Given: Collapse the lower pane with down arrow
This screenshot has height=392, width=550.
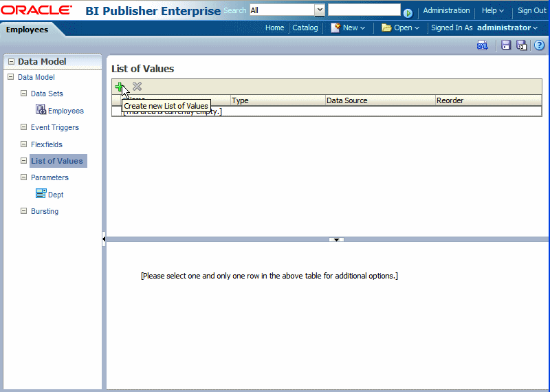Looking at the screenshot, I should tap(336, 240).
